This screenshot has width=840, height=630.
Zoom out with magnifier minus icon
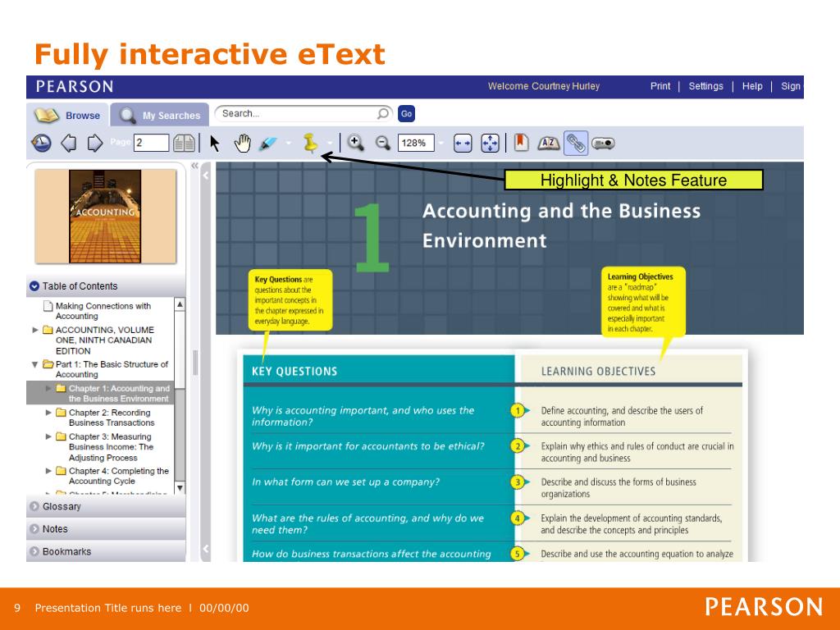[382, 143]
